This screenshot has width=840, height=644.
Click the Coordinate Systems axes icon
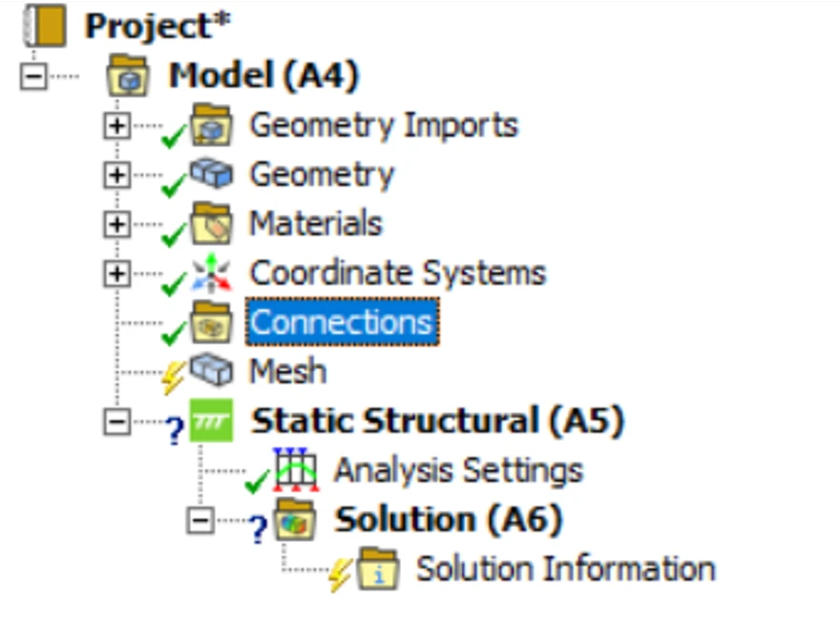coord(210,274)
